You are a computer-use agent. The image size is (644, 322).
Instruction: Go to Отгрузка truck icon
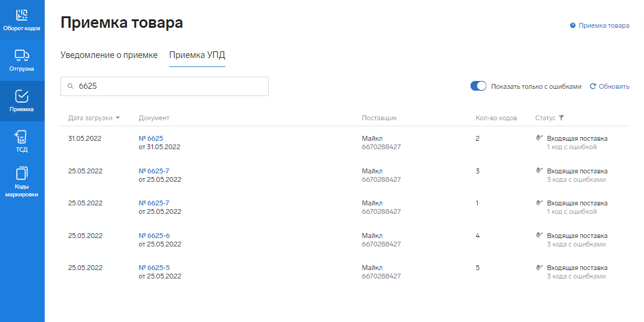(22, 56)
